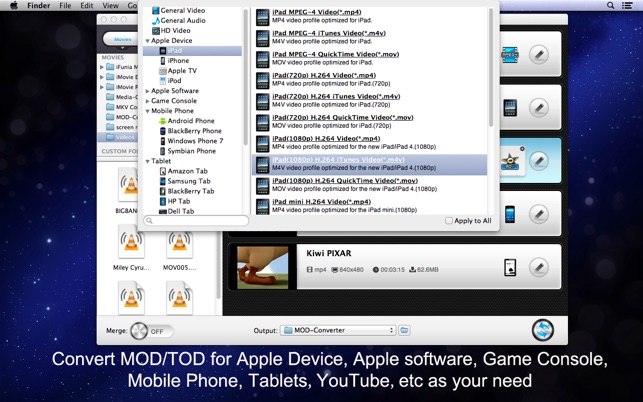643x402 pixels.
Task: Click the profile list scrollbar
Action: pos(491,68)
